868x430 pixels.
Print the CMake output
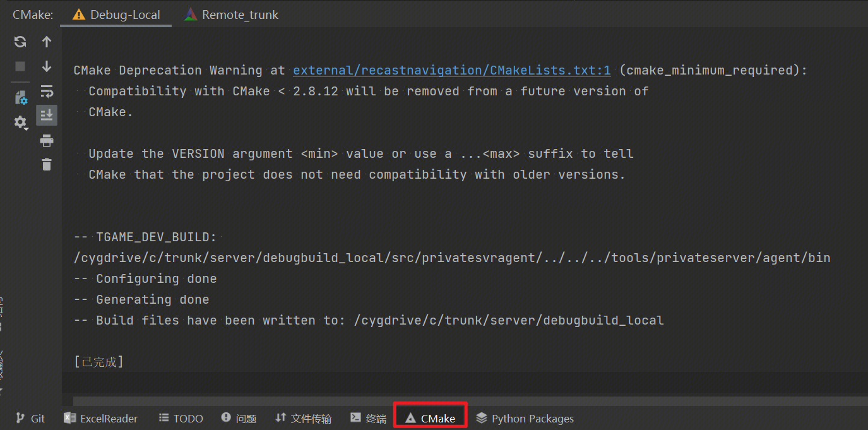tap(47, 140)
